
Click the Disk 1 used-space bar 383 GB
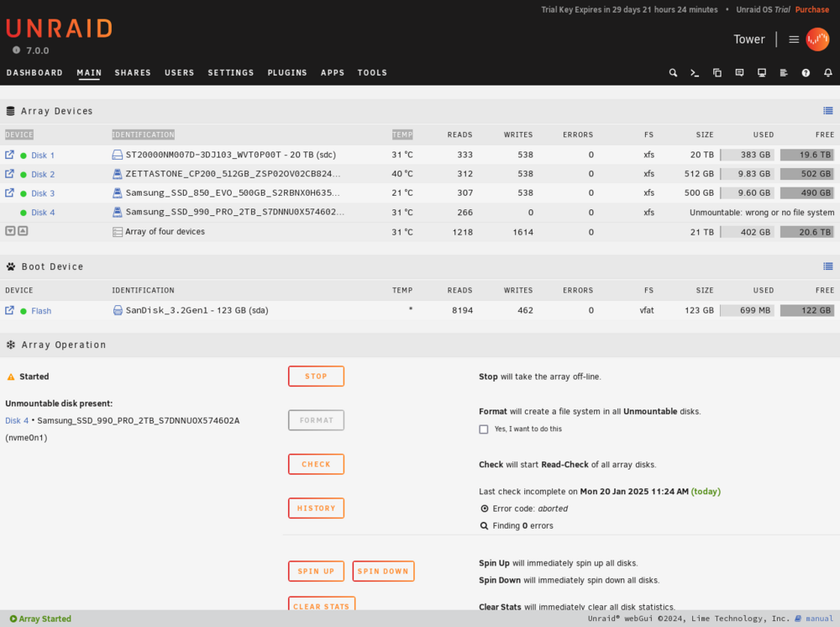click(x=748, y=155)
